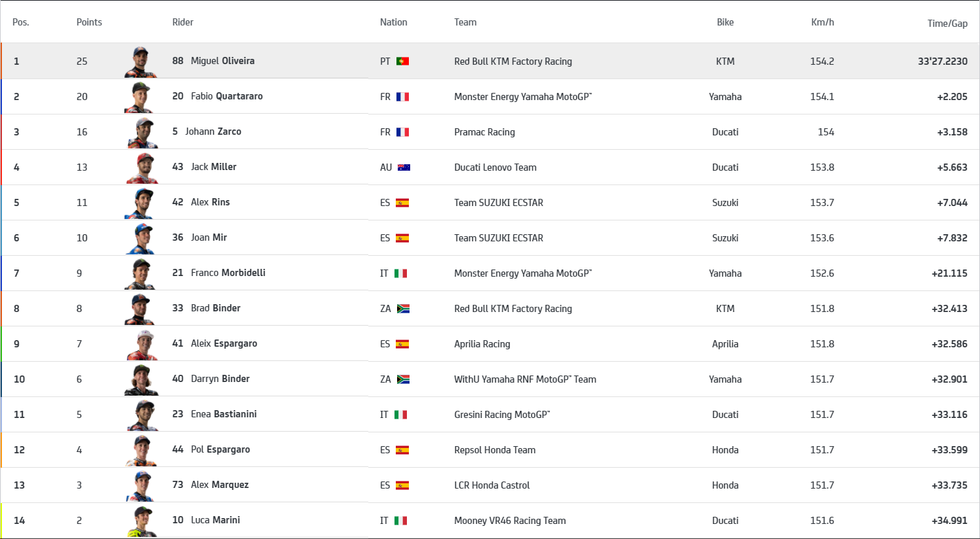This screenshot has width=980, height=539.
Task: Click the Portugal flag icon beside PT
Action: 402,61
